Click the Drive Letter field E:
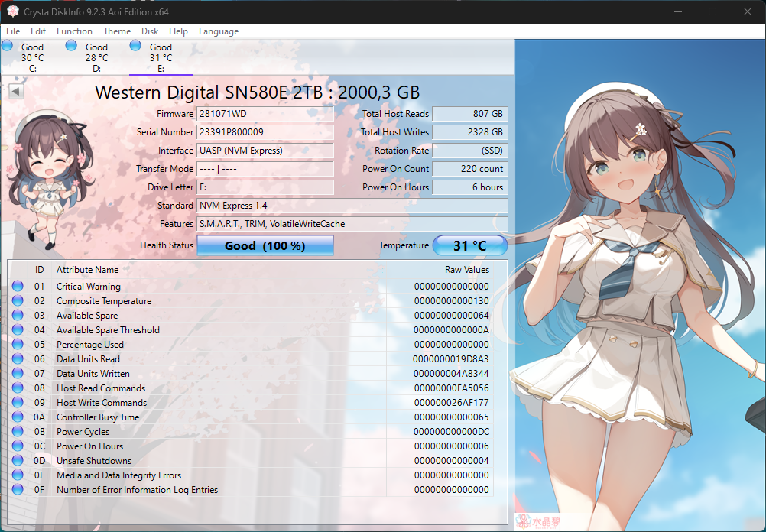Viewport: 766px width, 532px height. tap(265, 187)
